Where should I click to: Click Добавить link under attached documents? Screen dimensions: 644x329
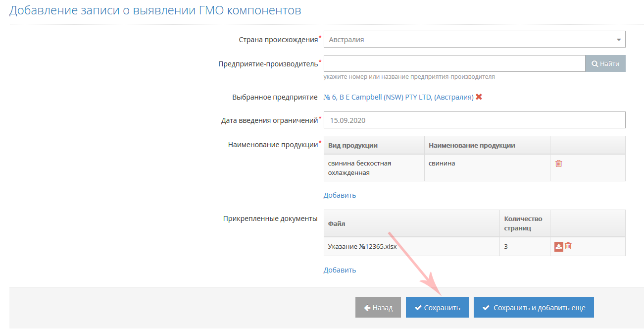[340, 270]
